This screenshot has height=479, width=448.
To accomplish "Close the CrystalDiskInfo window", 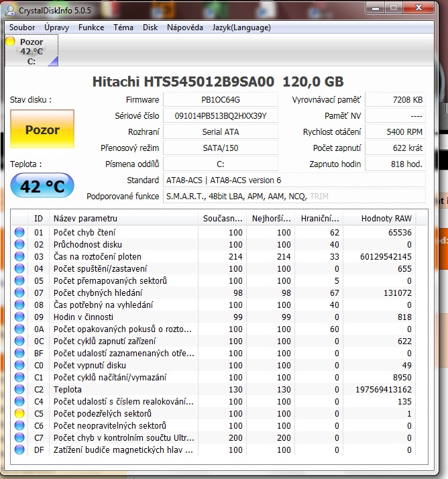I will pyautogui.click(x=418, y=7).
